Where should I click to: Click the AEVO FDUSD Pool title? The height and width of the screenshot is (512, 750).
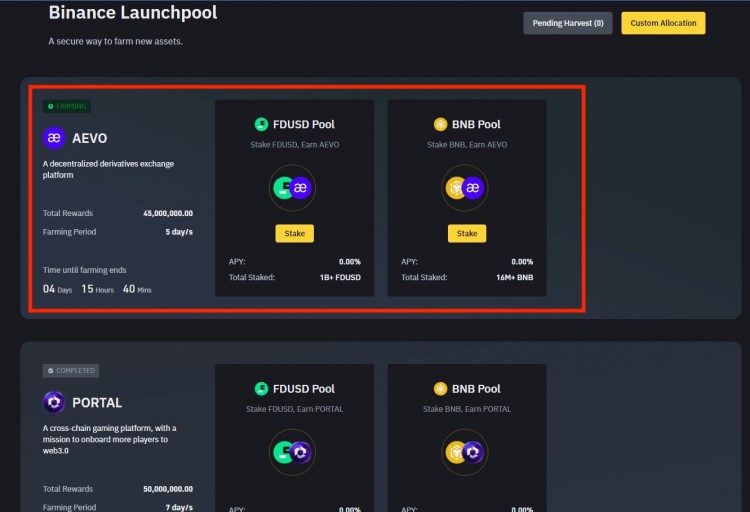click(304, 124)
